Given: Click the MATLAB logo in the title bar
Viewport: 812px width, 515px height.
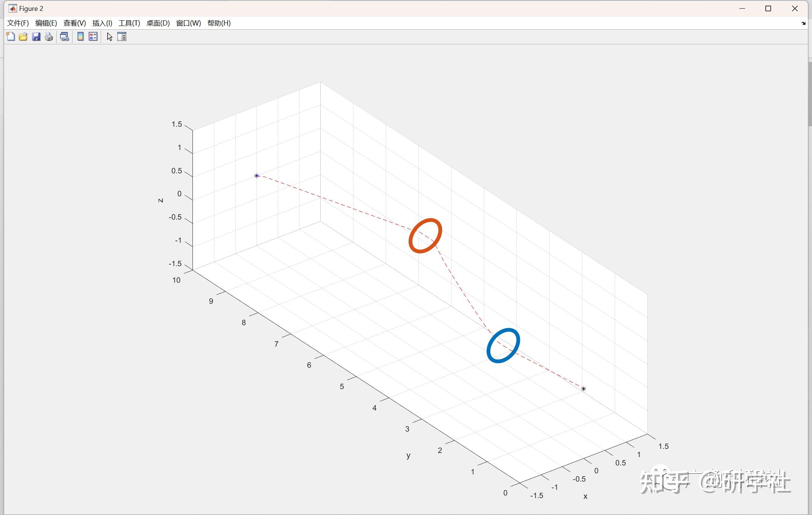Looking at the screenshot, I should 12,8.
